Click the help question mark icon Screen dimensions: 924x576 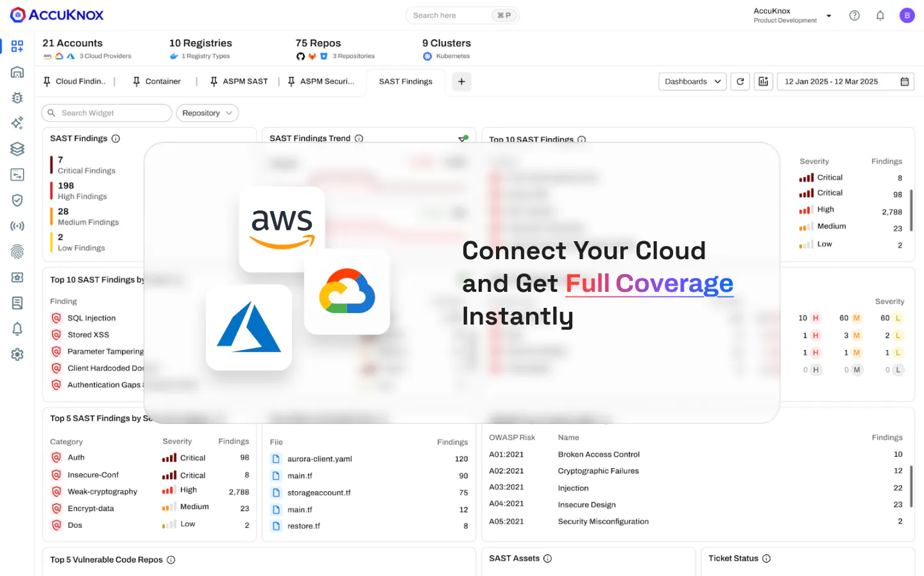[x=855, y=15]
